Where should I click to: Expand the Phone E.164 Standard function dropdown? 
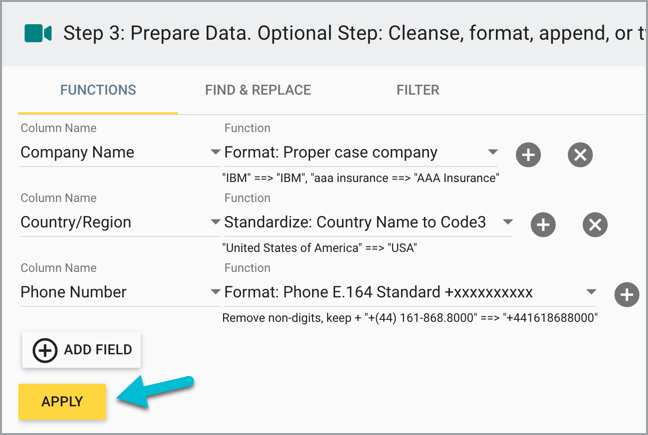pos(591,292)
